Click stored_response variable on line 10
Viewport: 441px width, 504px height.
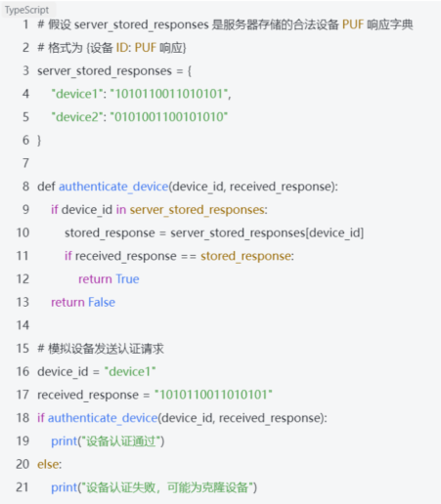[x=110, y=233]
